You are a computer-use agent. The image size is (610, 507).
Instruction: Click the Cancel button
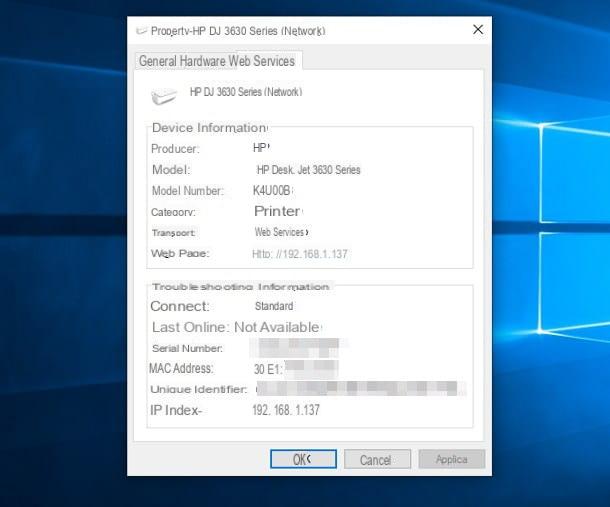tap(377, 460)
